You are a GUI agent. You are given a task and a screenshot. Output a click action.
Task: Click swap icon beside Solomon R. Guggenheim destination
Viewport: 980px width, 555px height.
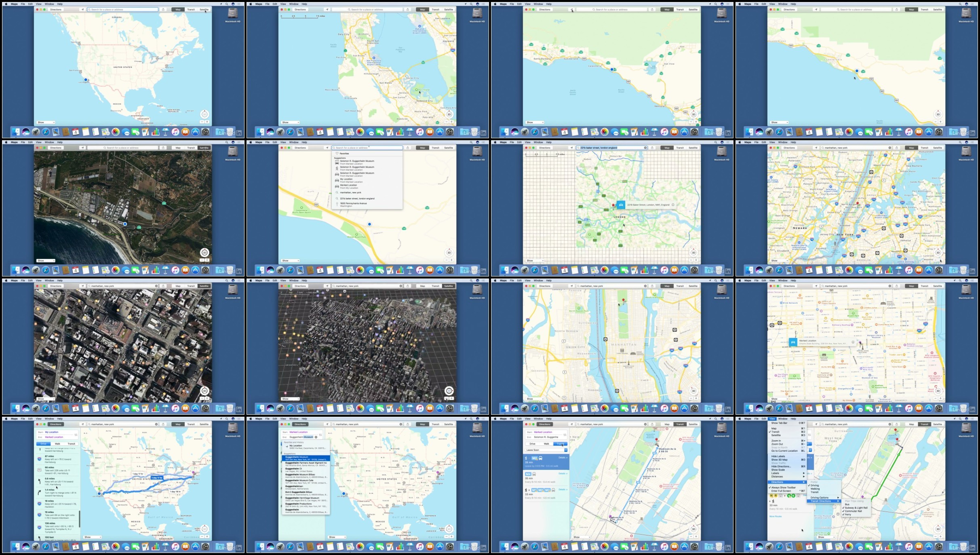pyautogui.click(x=565, y=435)
